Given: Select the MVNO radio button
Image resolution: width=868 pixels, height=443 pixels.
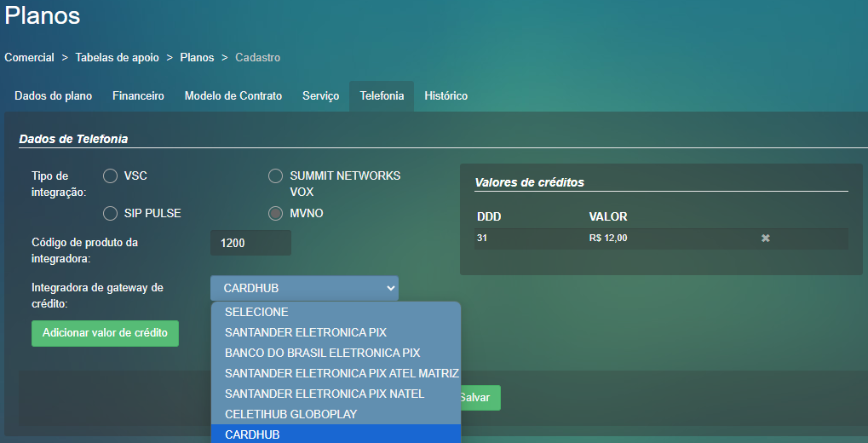Looking at the screenshot, I should click(275, 213).
